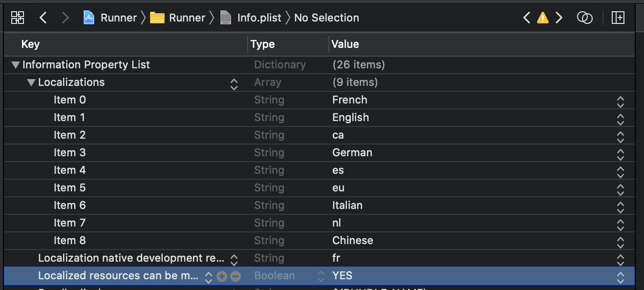Click the (26 items) value text
Screen dimensions: 644x290
pos(359,65)
